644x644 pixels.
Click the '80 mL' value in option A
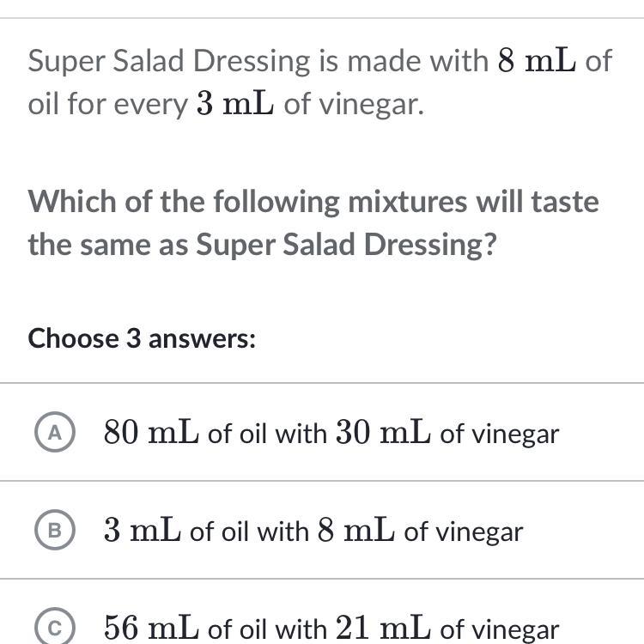(151, 434)
